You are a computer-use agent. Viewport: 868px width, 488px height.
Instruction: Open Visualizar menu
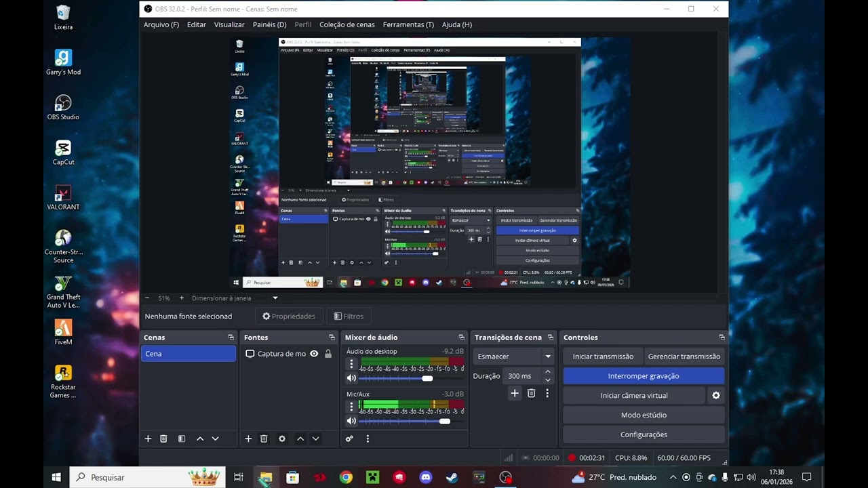pyautogui.click(x=229, y=24)
